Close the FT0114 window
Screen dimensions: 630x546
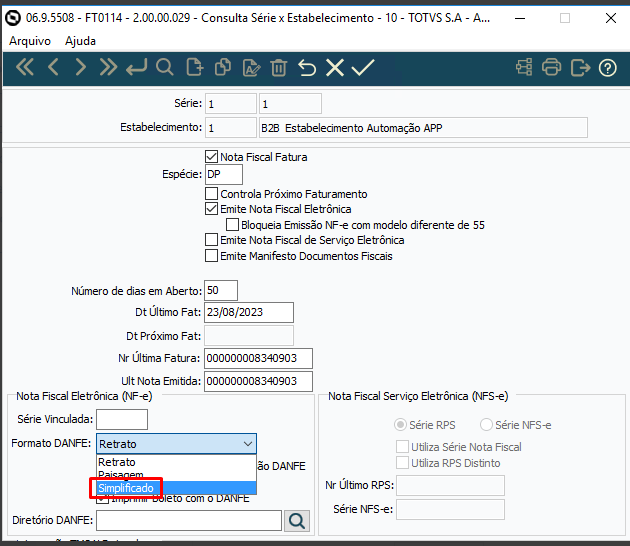coord(611,18)
